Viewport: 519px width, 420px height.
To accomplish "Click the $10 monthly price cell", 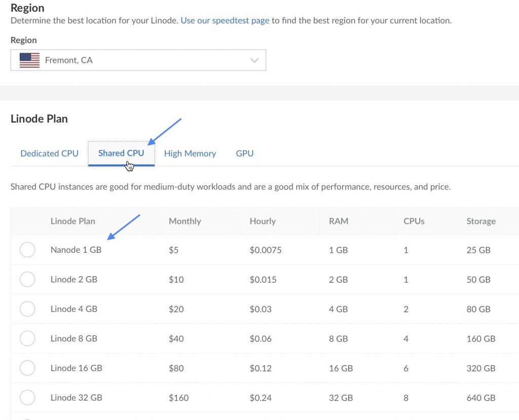I will (176, 280).
